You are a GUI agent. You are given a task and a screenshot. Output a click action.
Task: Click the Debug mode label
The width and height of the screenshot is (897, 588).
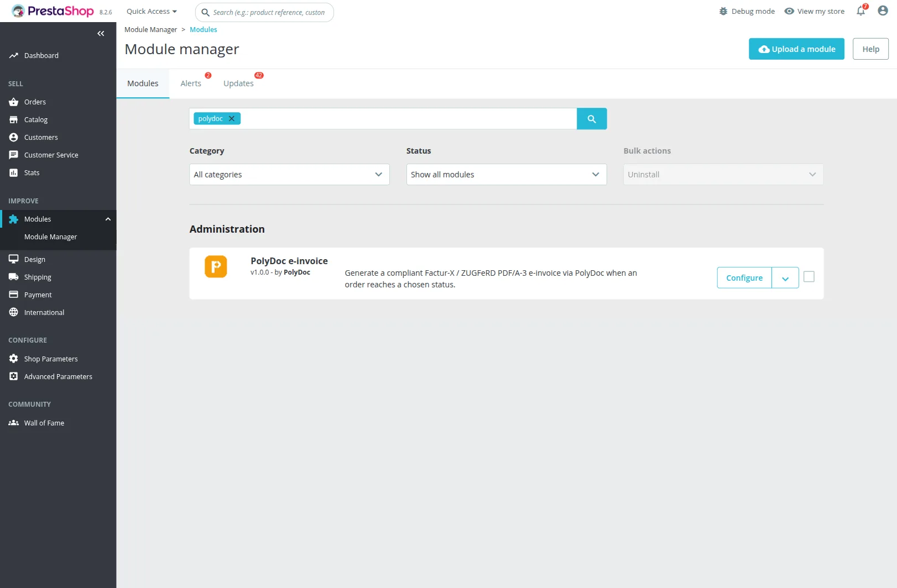(753, 11)
